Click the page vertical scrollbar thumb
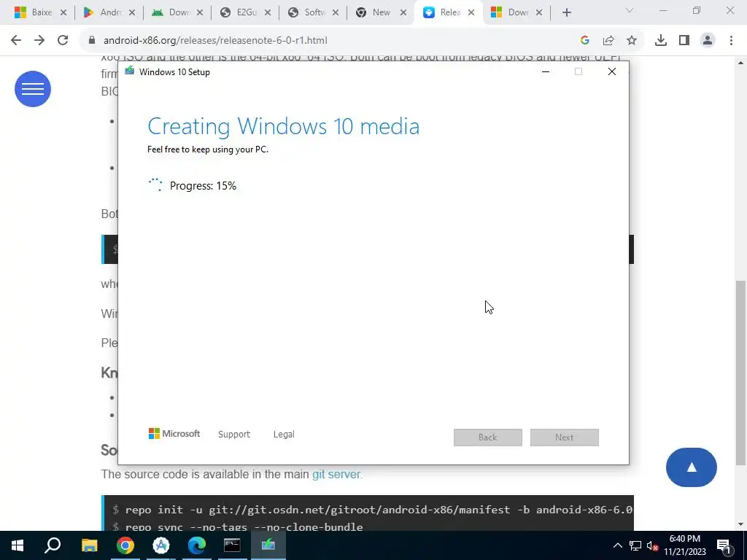This screenshot has height=560, width=747. pos(741,373)
